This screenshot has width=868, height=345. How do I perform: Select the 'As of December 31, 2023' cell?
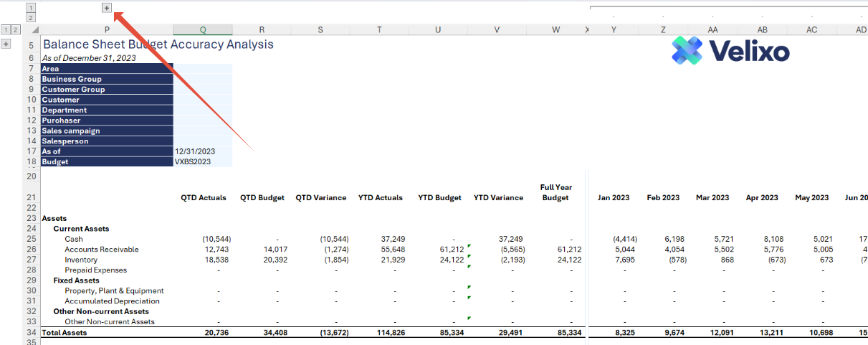coord(89,58)
